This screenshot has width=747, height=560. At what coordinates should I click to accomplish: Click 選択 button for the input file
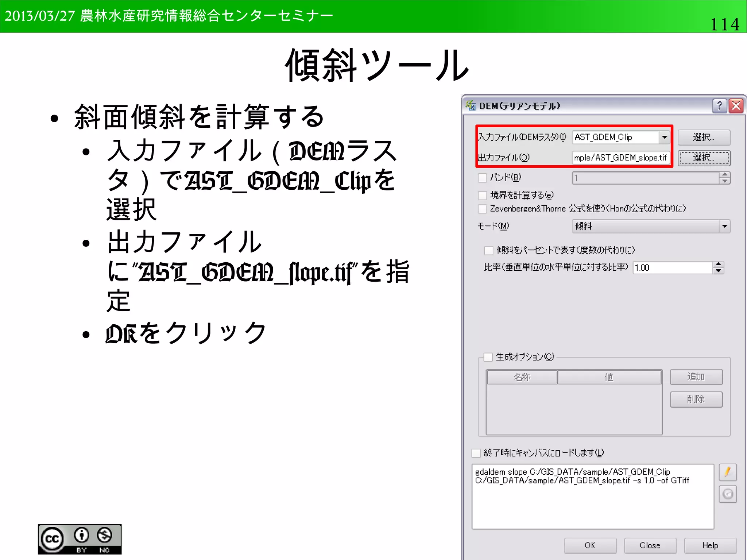[x=704, y=138]
